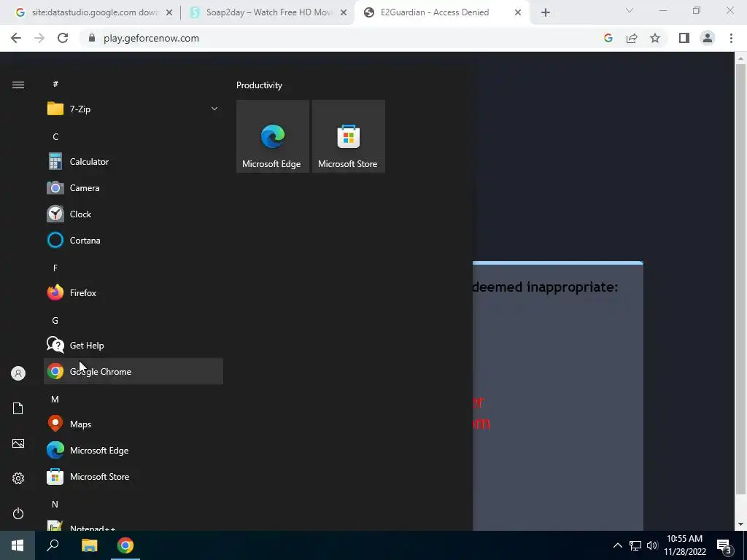The height and width of the screenshot is (560, 747).
Task: Click the letter N section header
Action: click(x=55, y=505)
